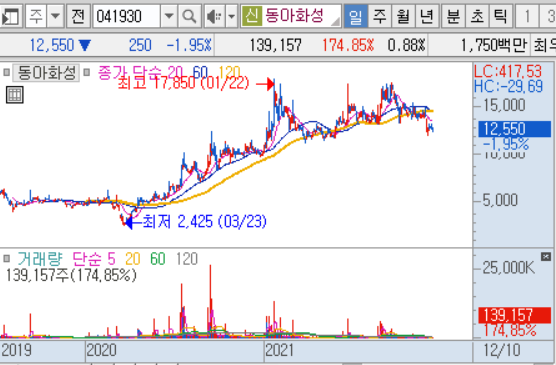Screen dimensions: 556x365
Task: Click the volume value 139,157 in the info bar
Action: (276, 45)
